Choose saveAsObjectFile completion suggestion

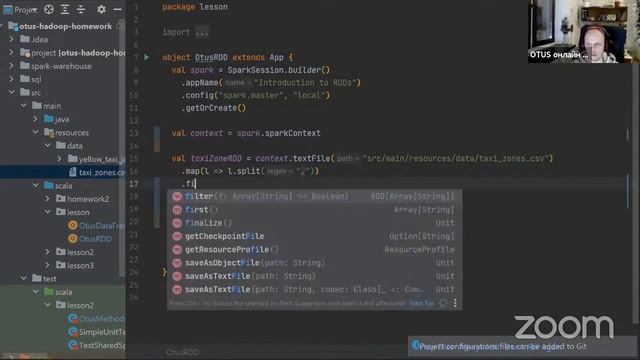click(x=314, y=263)
